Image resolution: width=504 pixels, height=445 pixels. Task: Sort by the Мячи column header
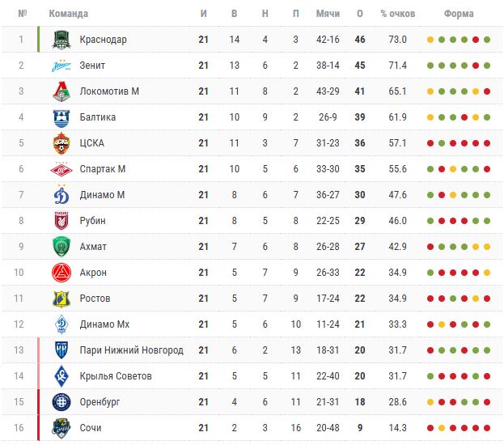coord(328,14)
